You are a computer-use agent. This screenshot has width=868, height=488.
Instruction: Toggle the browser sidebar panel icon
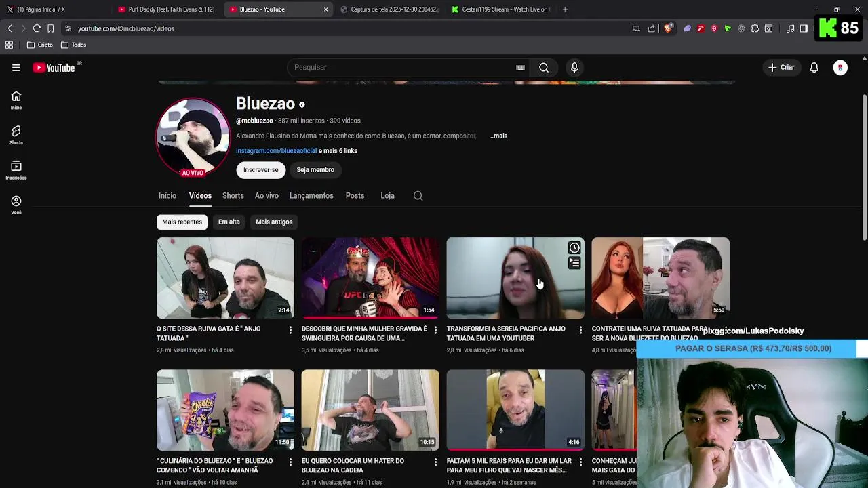click(x=804, y=28)
